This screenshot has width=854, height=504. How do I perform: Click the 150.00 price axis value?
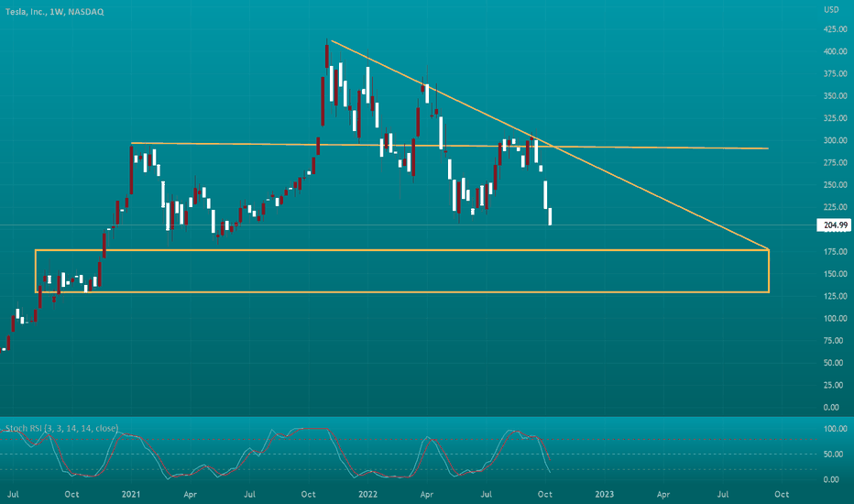click(x=836, y=274)
